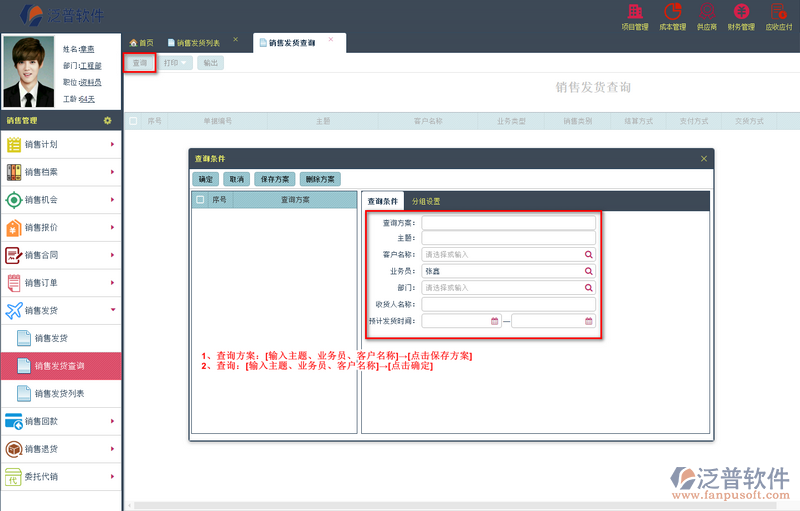Close the 查询条件 dialog
Viewport: 800px width, 511px height.
click(x=704, y=159)
